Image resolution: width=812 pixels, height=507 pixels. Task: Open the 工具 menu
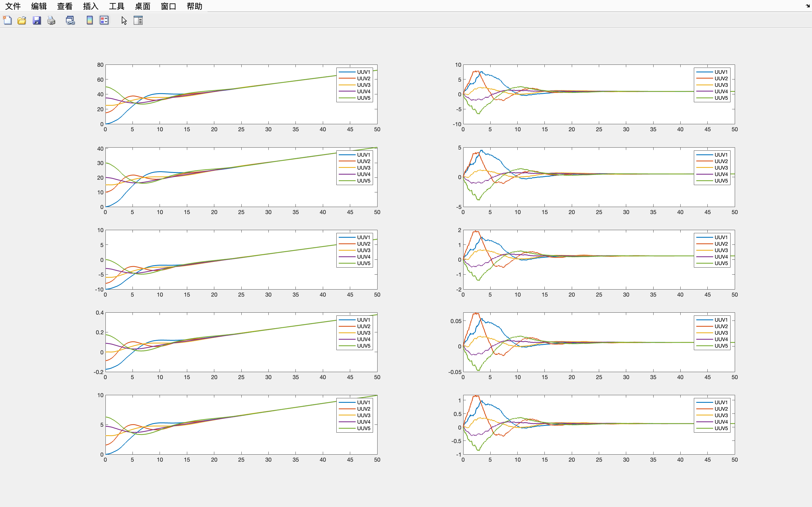click(x=116, y=6)
